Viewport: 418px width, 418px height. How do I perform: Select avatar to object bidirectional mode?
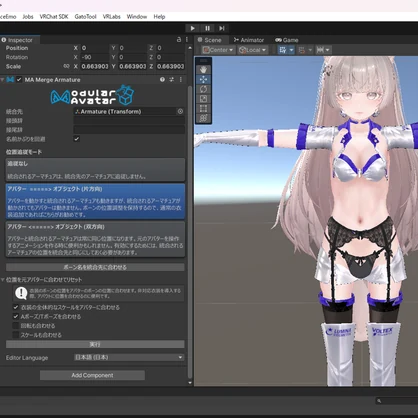point(95,239)
